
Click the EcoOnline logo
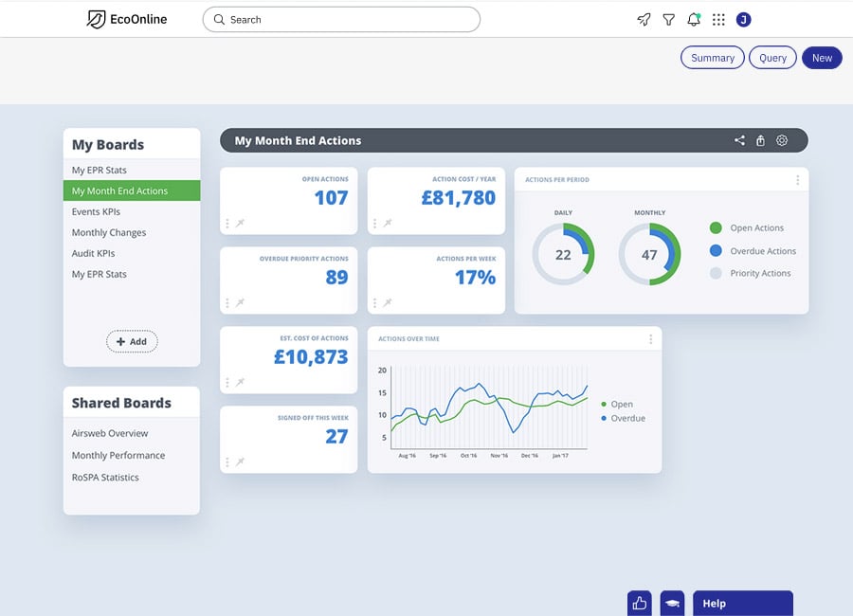coord(127,20)
